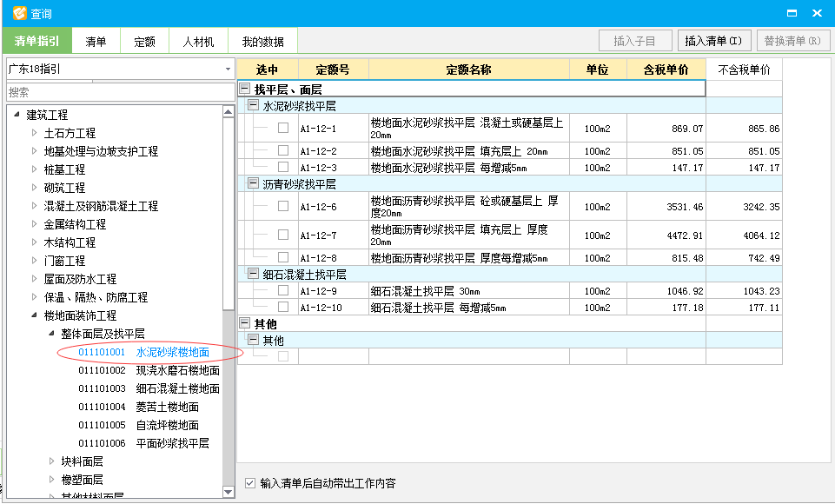
Task: Open the 我的数据 tab
Action: 262,41
